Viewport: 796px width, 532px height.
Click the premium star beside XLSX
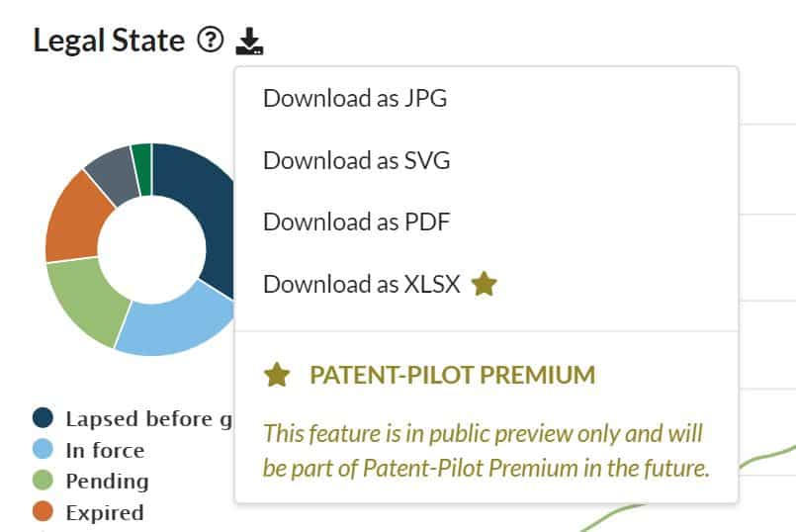click(484, 284)
